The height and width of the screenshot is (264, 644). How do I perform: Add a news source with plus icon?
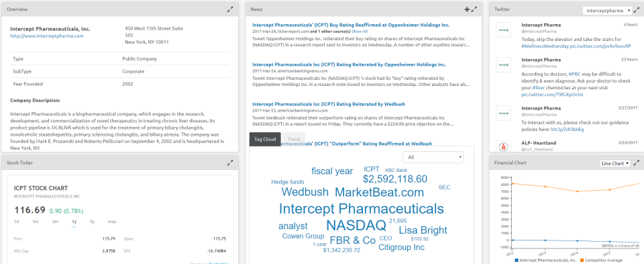click(x=467, y=9)
